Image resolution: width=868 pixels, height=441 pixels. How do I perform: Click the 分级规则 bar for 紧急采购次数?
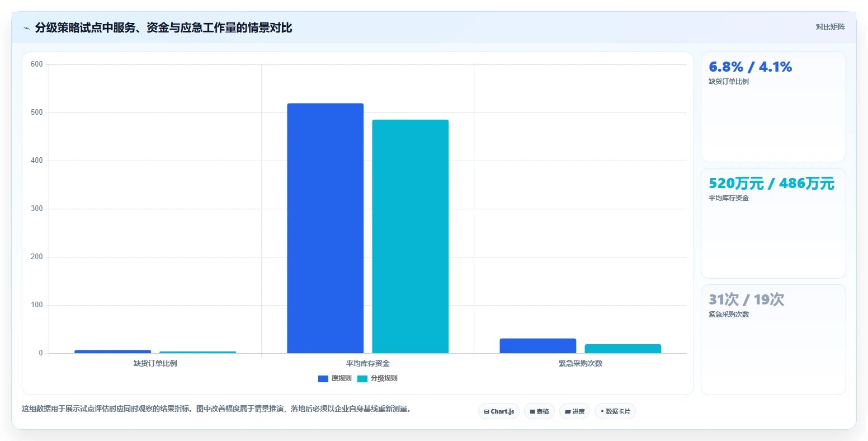(623, 349)
